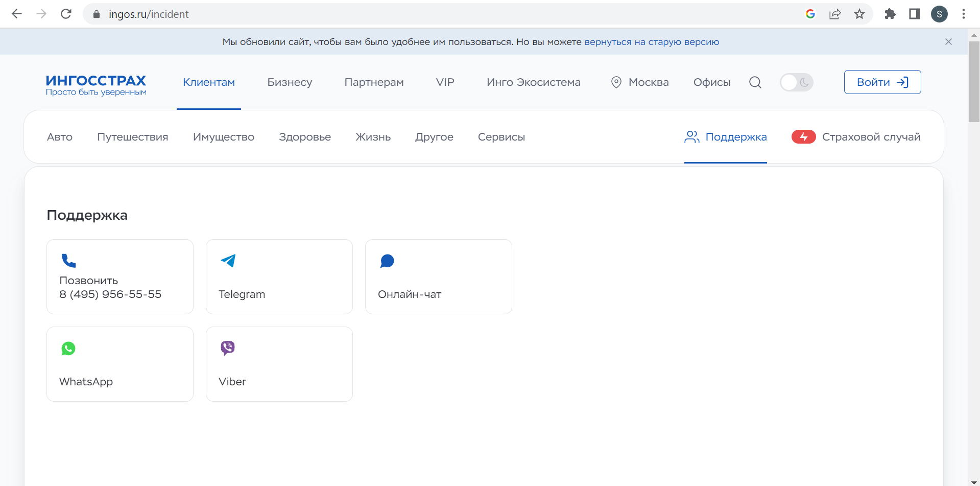Open the Другое menu
The width and height of the screenshot is (980, 486).
[434, 137]
